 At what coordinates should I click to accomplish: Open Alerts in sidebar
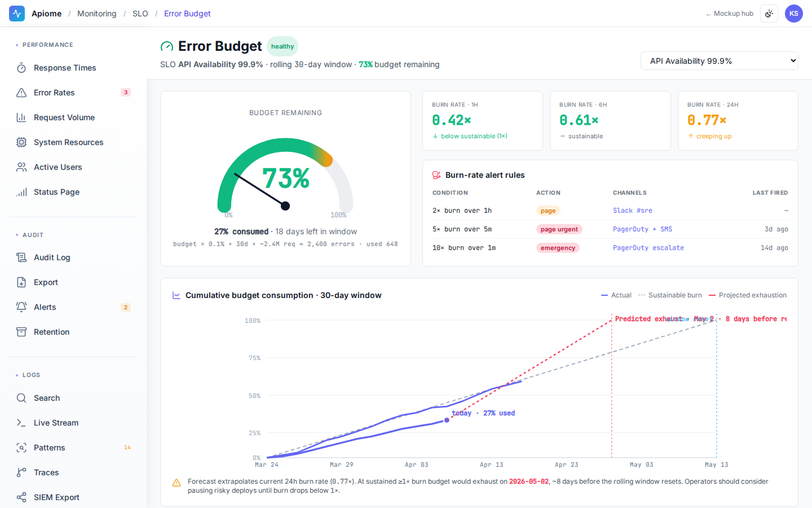tap(73, 307)
